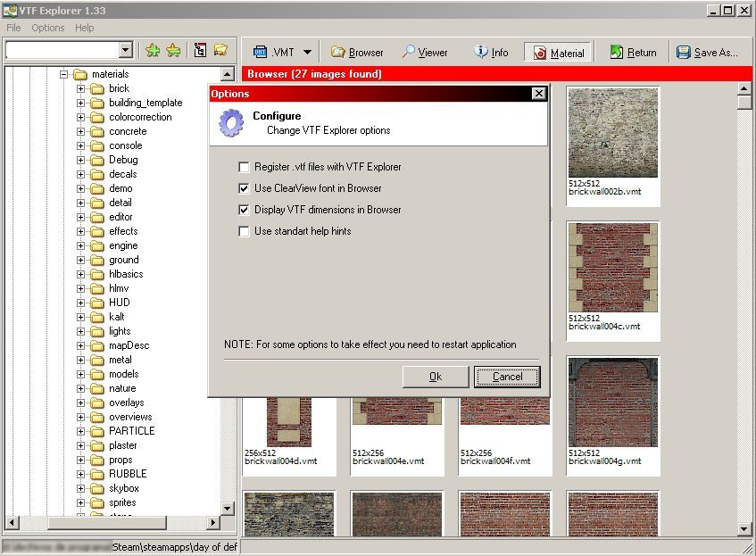
Task: Switch to the Viewer mode
Action: coord(425,52)
